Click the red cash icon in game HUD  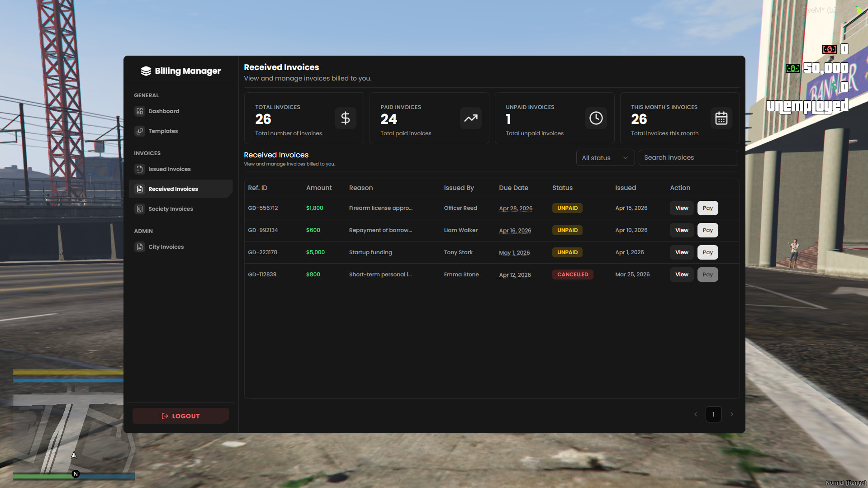point(829,49)
